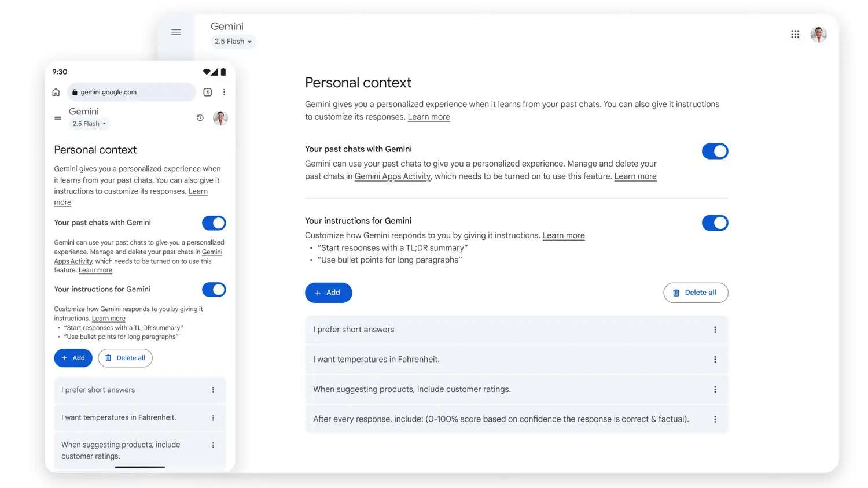Click the desktop blue Add button
The image size is (868, 488).
(x=328, y=293)
